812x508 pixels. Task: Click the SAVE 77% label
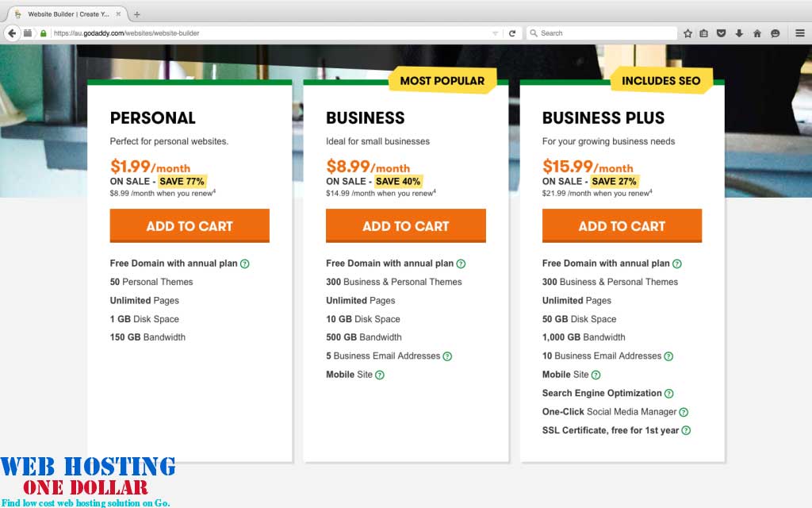(182, 182)
